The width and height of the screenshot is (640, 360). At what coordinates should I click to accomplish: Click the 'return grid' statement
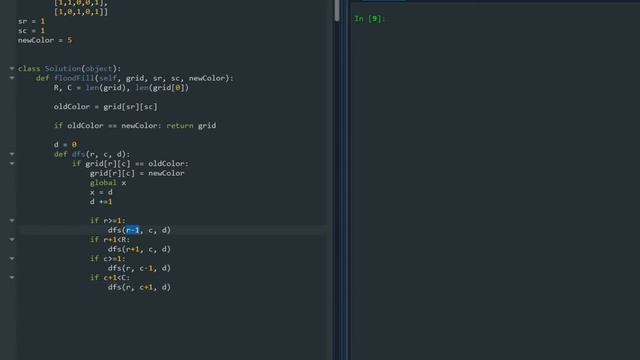point(191,126)
